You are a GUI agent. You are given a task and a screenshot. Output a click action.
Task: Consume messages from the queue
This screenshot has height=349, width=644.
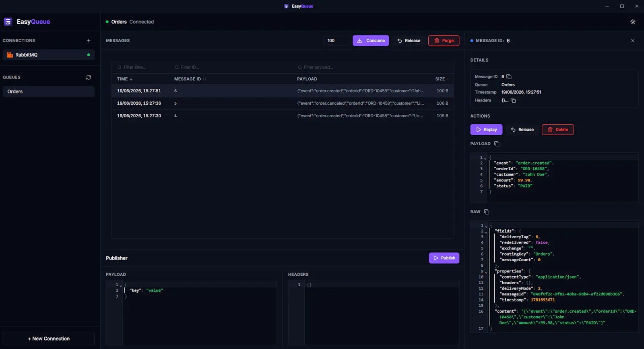pyautogui.click(x=371, y=41)
